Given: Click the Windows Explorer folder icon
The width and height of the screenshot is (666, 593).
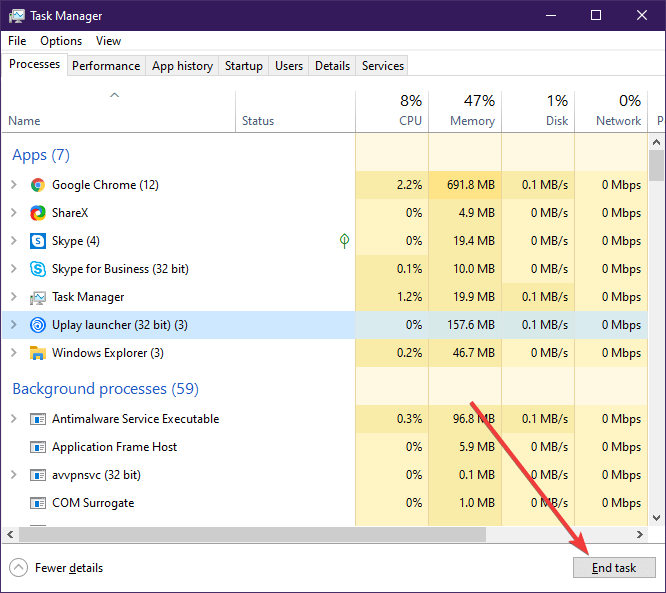Looking at the screenshot, I should tap(38, 353).
